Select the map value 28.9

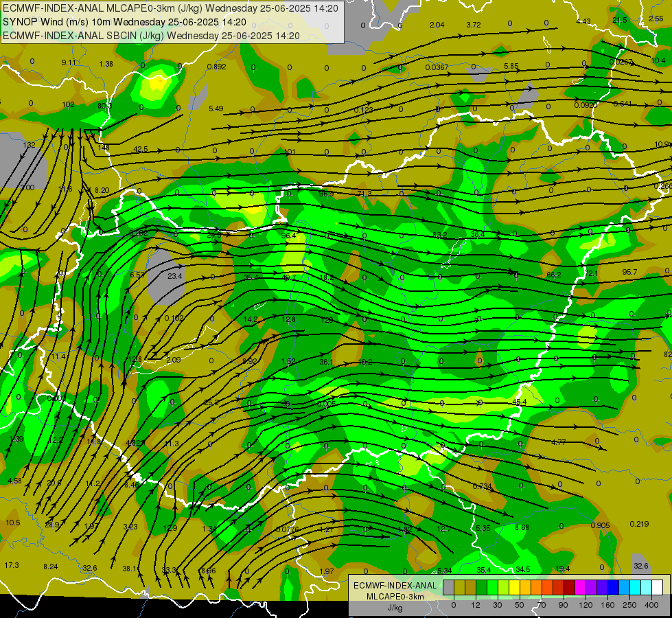coord(52,525)
